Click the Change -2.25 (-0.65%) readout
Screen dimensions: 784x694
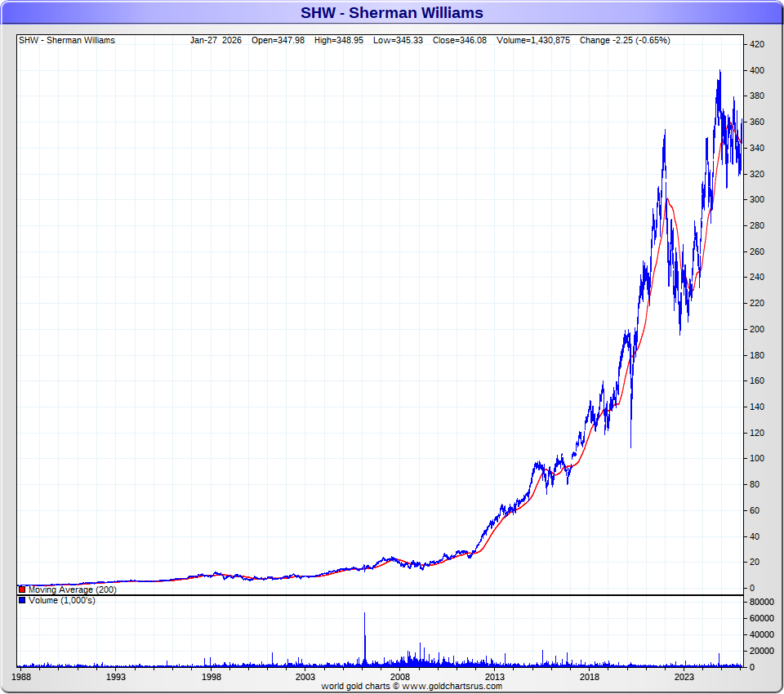point(625,40)
